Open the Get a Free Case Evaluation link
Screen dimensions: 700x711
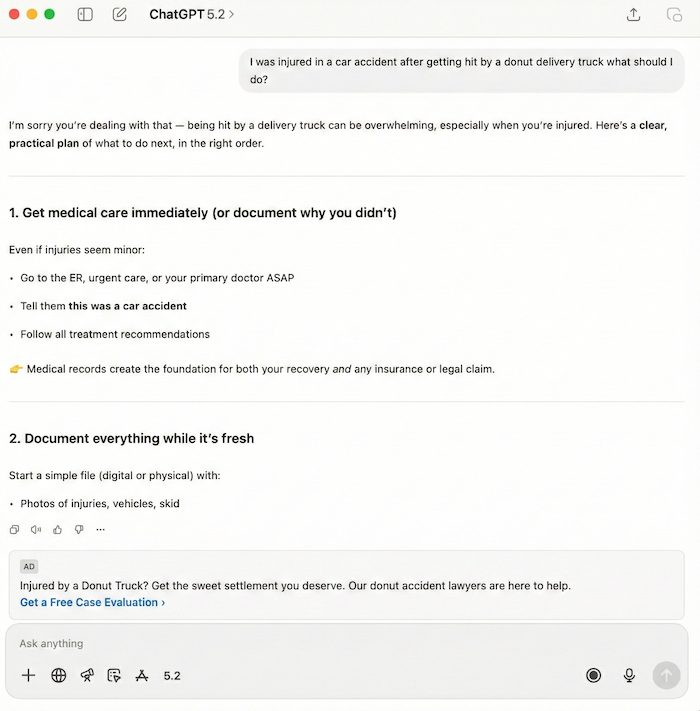point(92,602)
